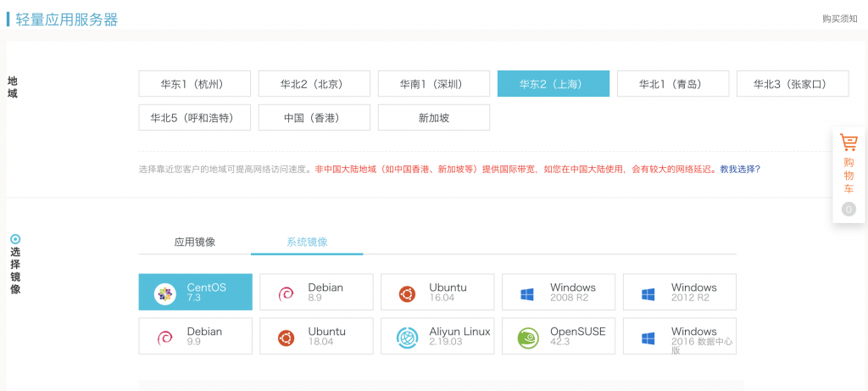
Task: Switch to the 系统镜像 tab
Action: coord(307,242)
